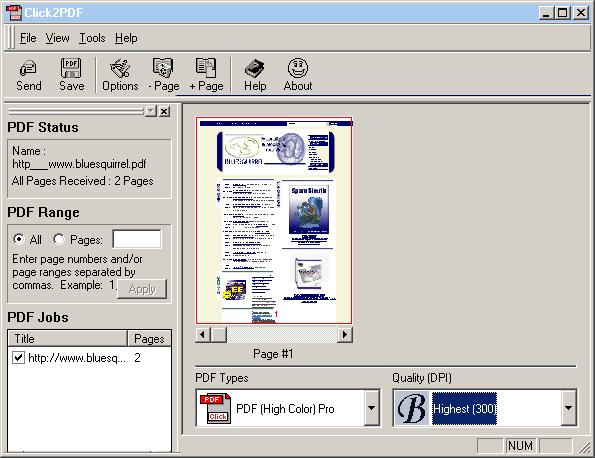The image size is (595, 458).
Task: Click All Pages Received : 2 Pages text
Action: coord(82,181)
